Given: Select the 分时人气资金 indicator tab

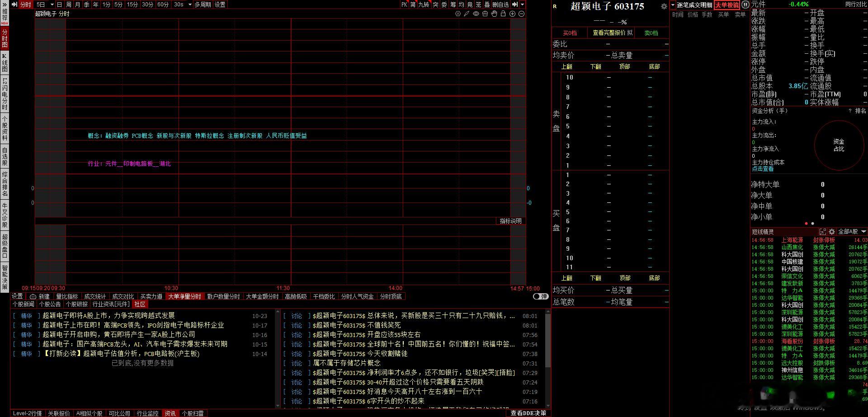Looking at the screenshot, I should click(357, 296).
